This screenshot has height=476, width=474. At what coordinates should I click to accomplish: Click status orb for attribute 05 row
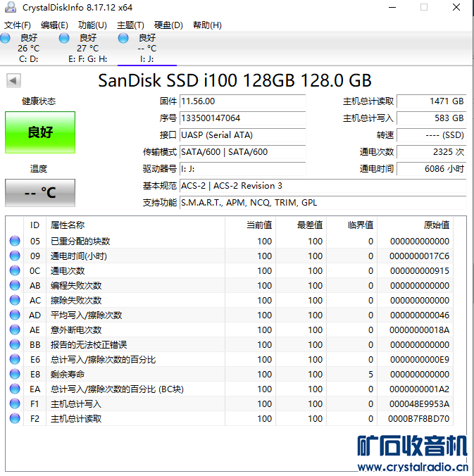(x=15, y=241)
